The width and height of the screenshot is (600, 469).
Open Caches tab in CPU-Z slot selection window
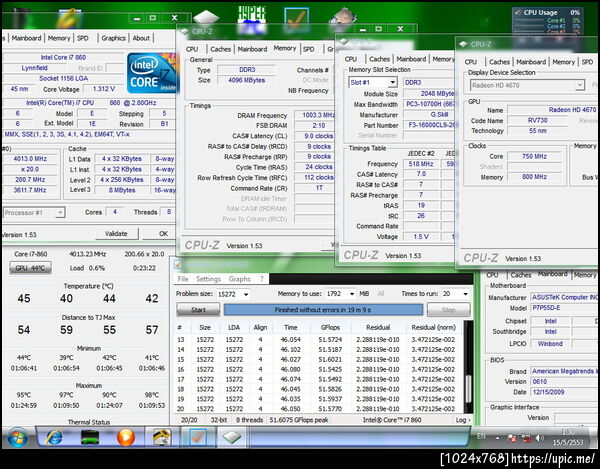pyautogui.click(x=380, y=59)
